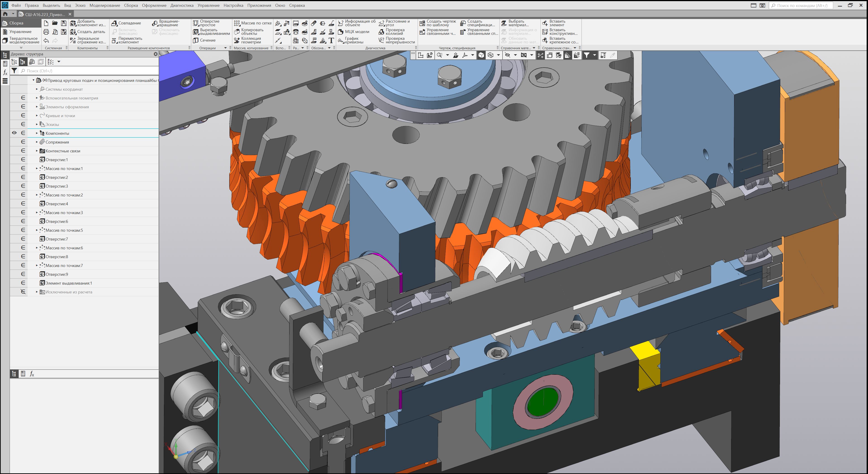Click the shaded display cube icon
This screenshot has height=474, width=868.
[481, 55]
